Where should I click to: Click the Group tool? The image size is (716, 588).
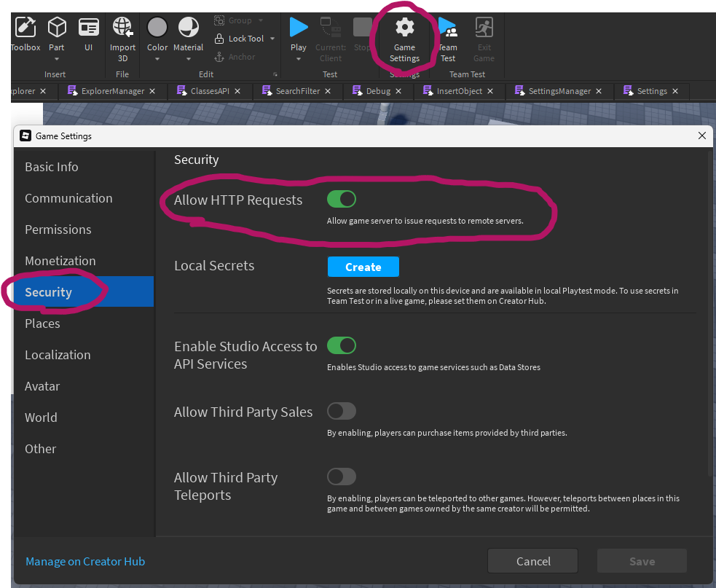tap(233, 20)
